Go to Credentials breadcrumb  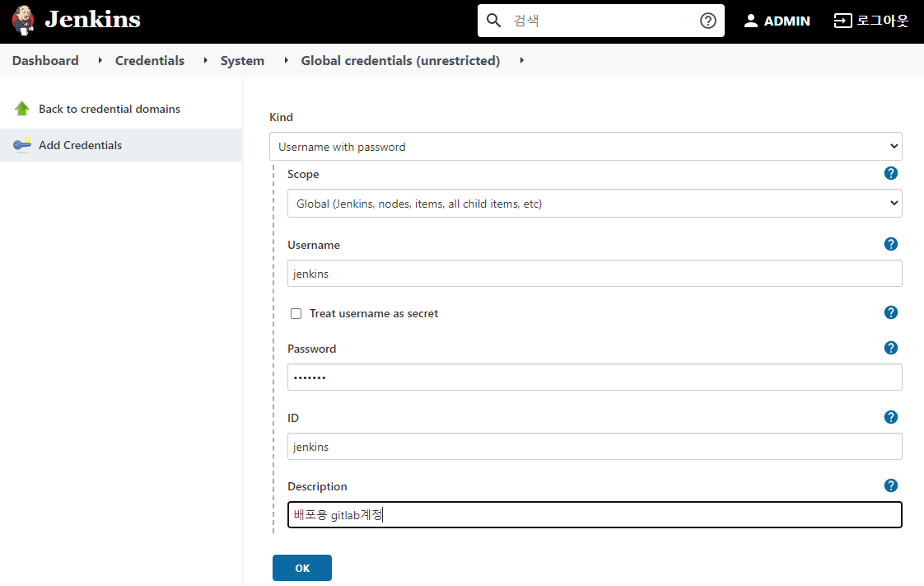tap(150, 61)
